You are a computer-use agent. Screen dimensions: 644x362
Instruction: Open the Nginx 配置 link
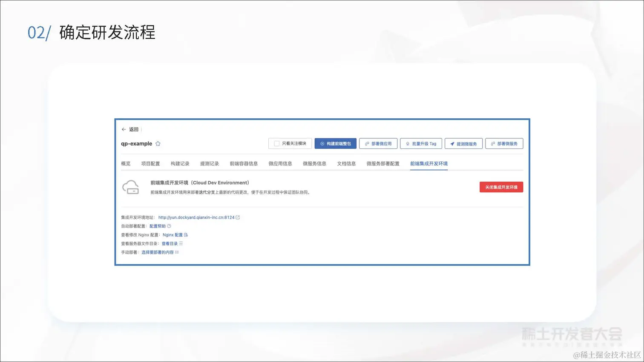click(172, 235)
